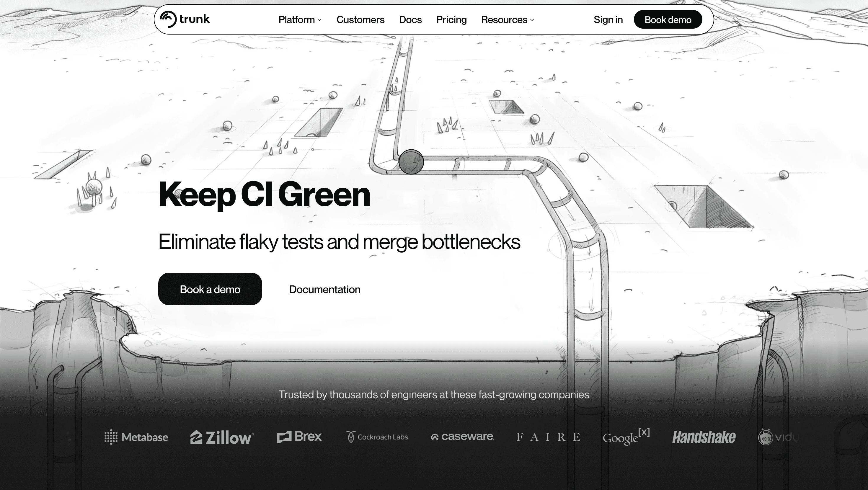The image size is (868, 490).
Task: Click the Sign in link
Action: click(608, 19)
